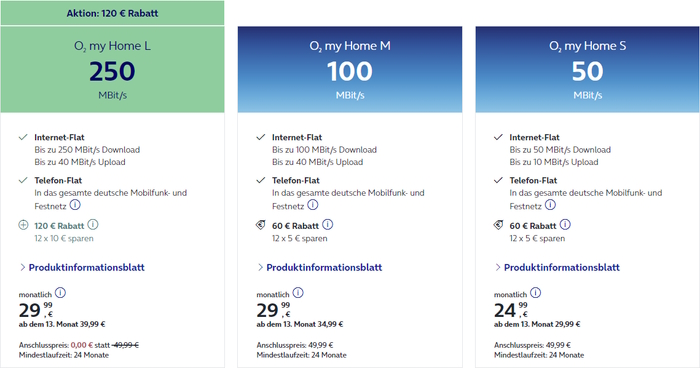
Task: Click '12 x 5 € sparen' in Home M
Action: tap(300, 238)
